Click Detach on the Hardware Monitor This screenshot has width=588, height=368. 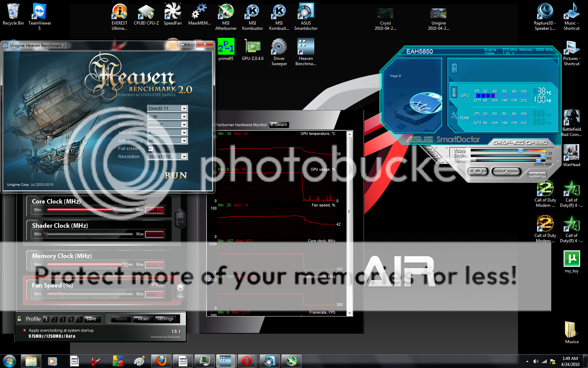coord(279,125)
